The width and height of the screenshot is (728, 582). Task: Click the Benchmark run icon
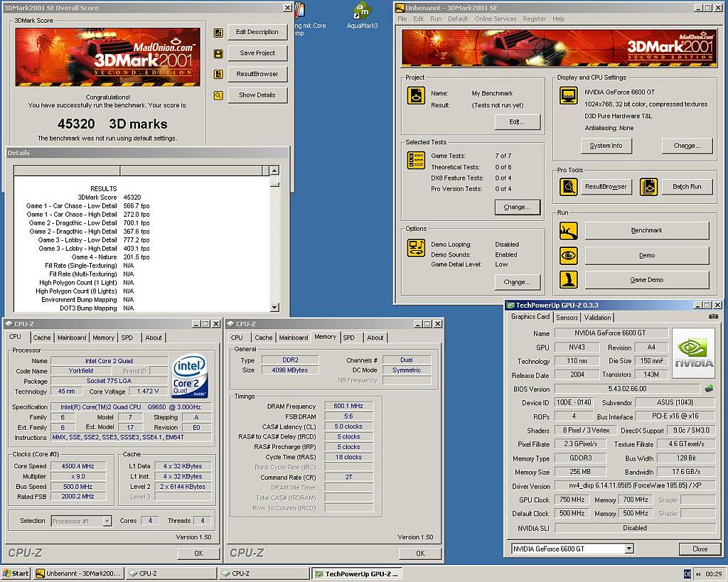(568, 231)
